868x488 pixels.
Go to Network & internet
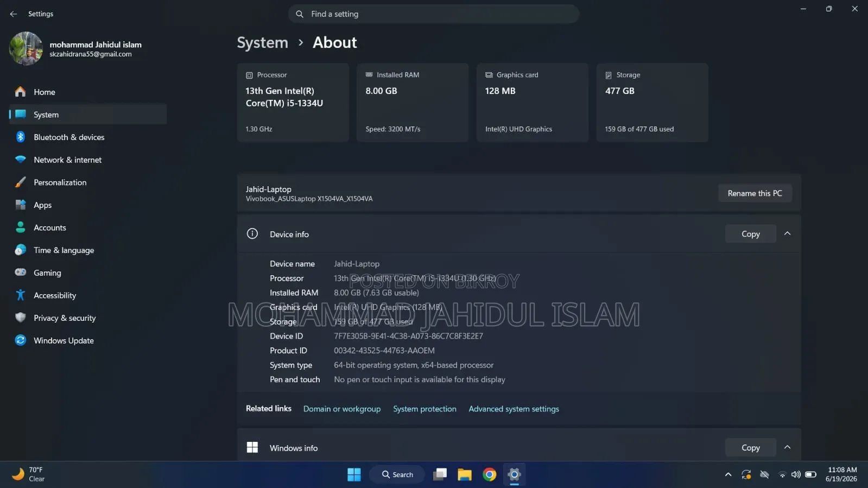[x=88, y=160]
